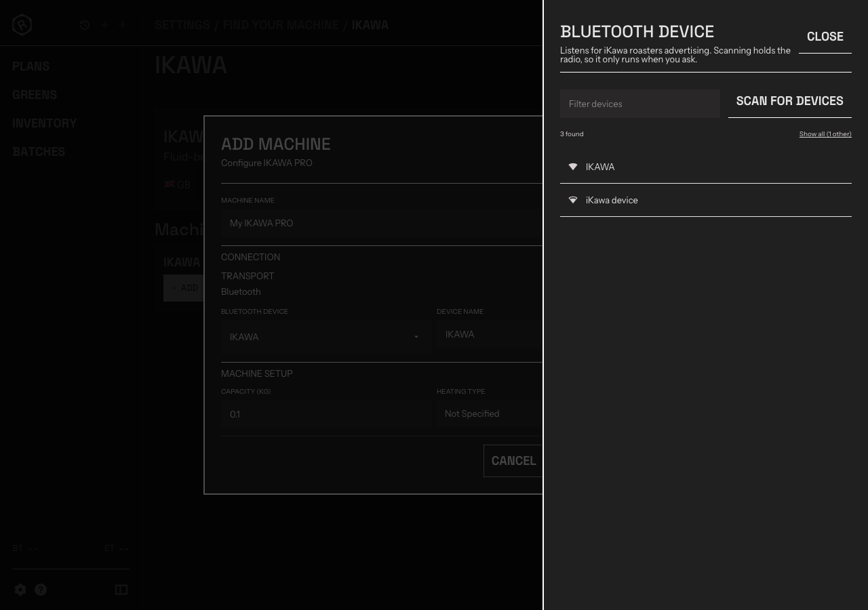Open the history clock icon

click(85, 25)
